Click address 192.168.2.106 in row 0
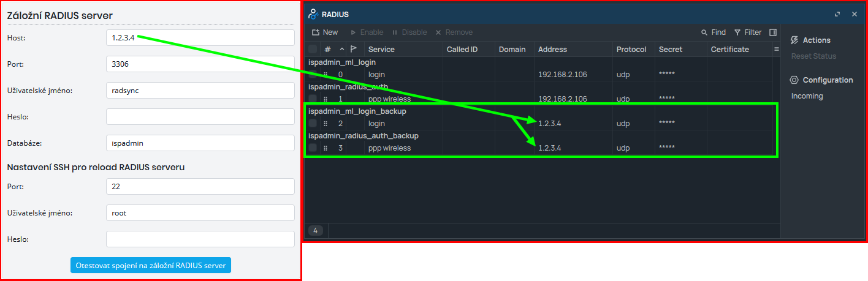This screenshot has width=868, height=281. tap(563, 74)
